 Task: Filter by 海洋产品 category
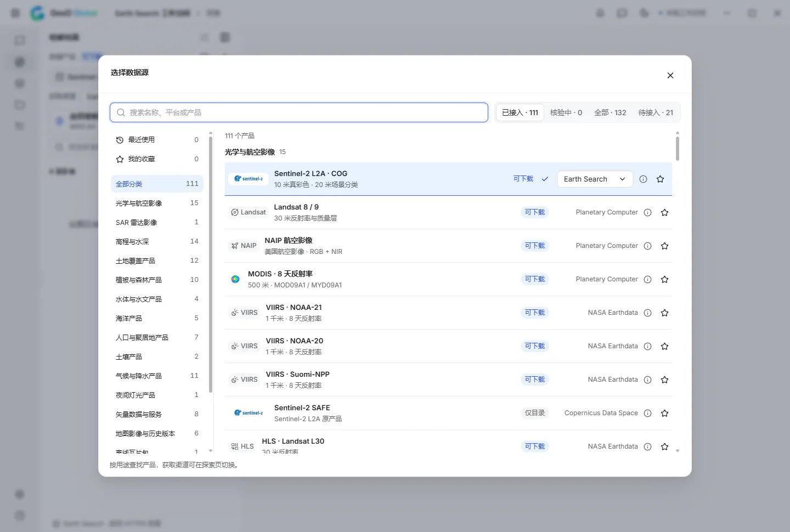(x=157, y=318)
